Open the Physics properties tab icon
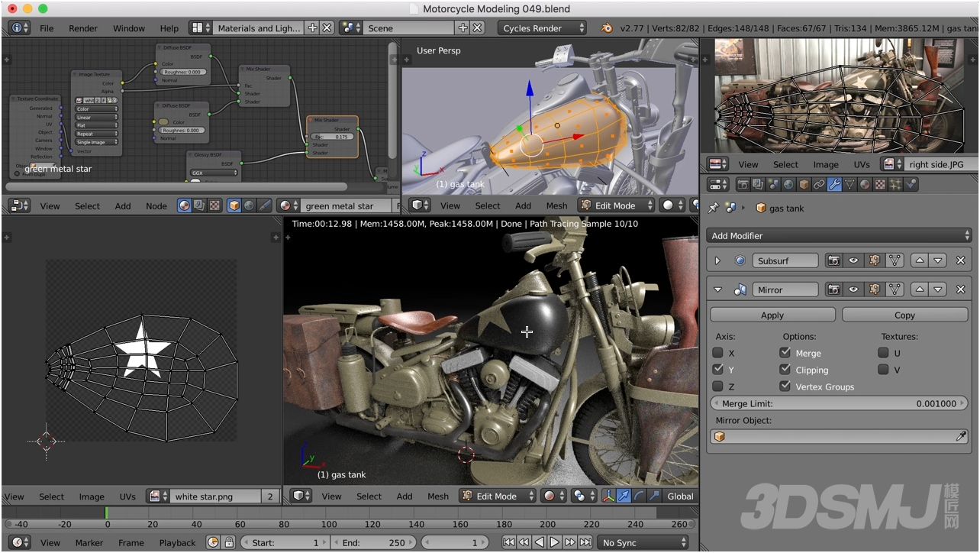 (x=911, y=184)
